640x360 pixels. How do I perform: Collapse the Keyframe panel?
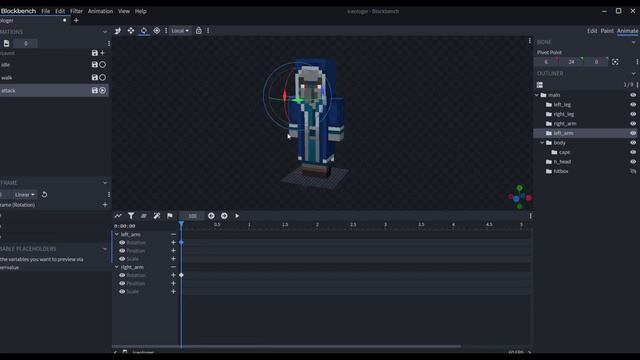click(x=104, y=183)
